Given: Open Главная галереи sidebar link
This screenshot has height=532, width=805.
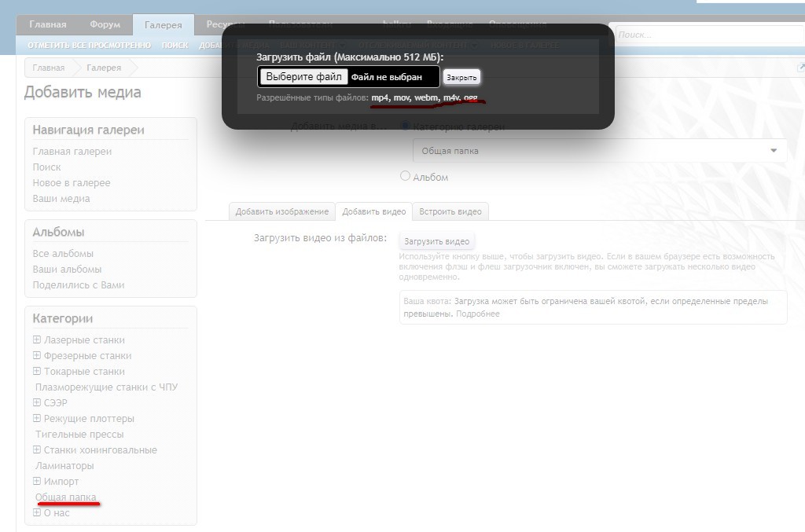Looking at the screenshot, I should tap(72, 152).
